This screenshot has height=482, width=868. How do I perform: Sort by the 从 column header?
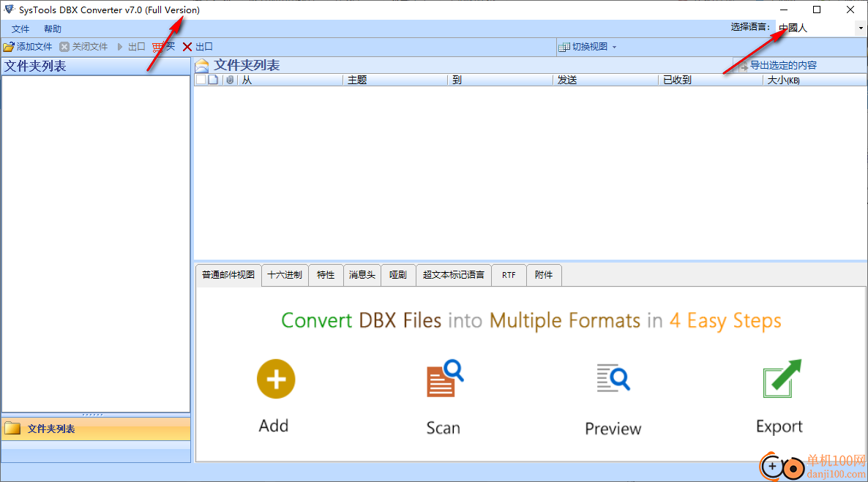291,80
